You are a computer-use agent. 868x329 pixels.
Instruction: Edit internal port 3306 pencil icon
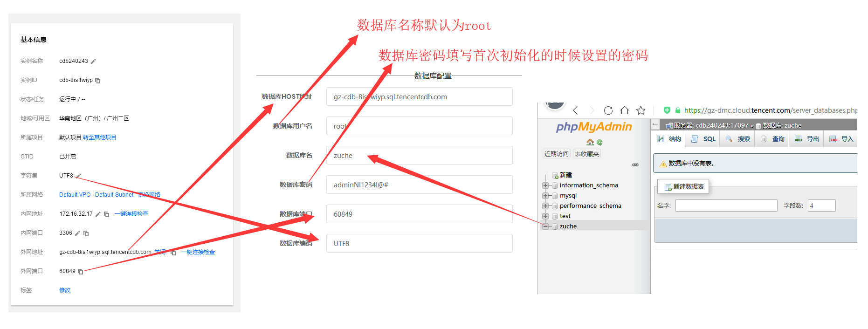coord(77,233)
